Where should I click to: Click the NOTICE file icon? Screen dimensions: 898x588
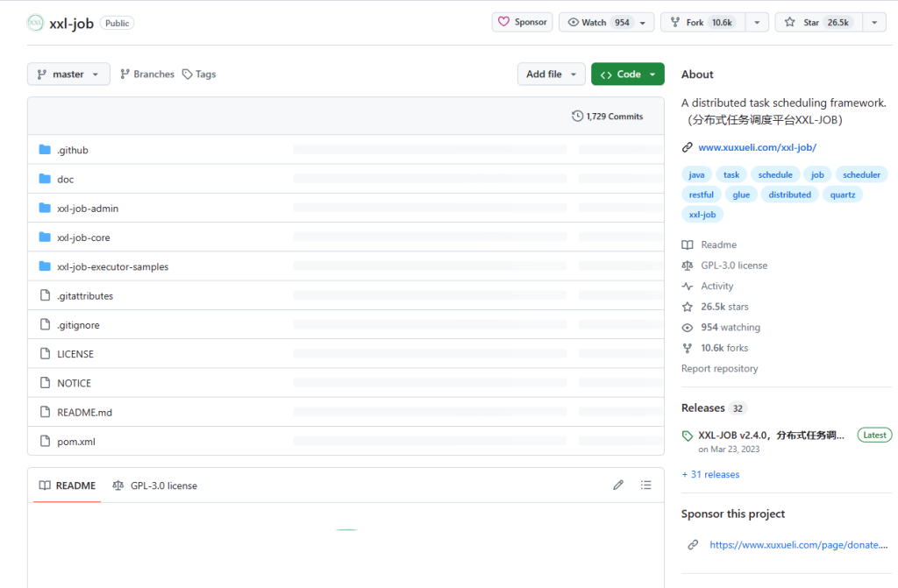pyautogui.click(x=45, y=382)
